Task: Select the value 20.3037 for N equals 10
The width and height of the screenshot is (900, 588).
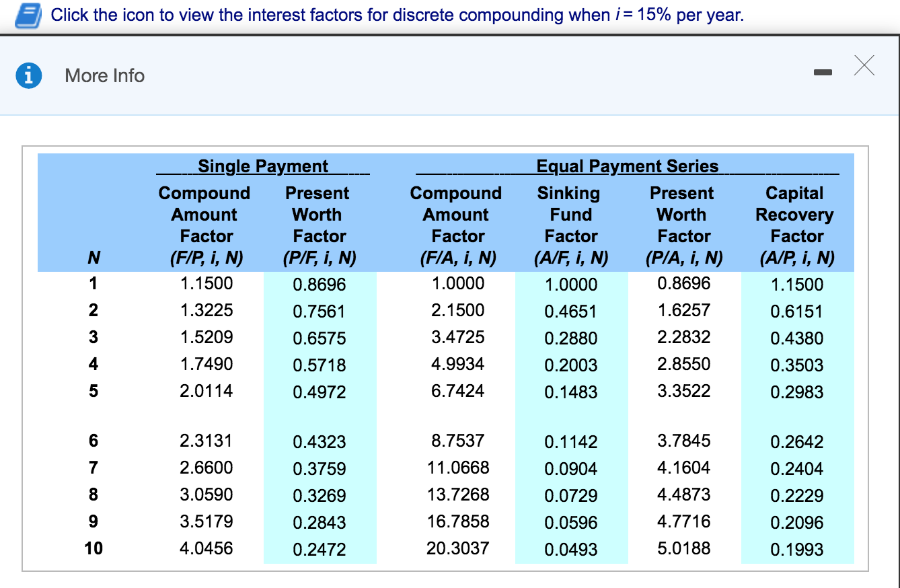Action: (459, 548)
